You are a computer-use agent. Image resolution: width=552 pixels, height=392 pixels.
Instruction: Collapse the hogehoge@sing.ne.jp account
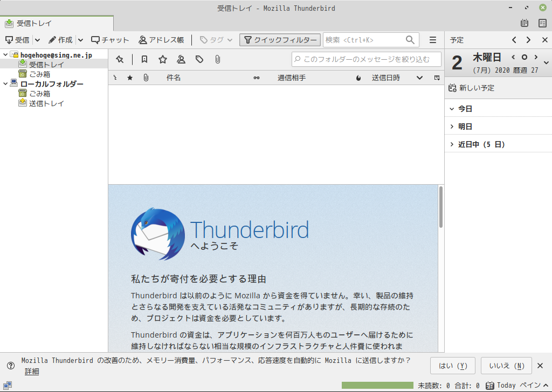click(x=5, y=55)
